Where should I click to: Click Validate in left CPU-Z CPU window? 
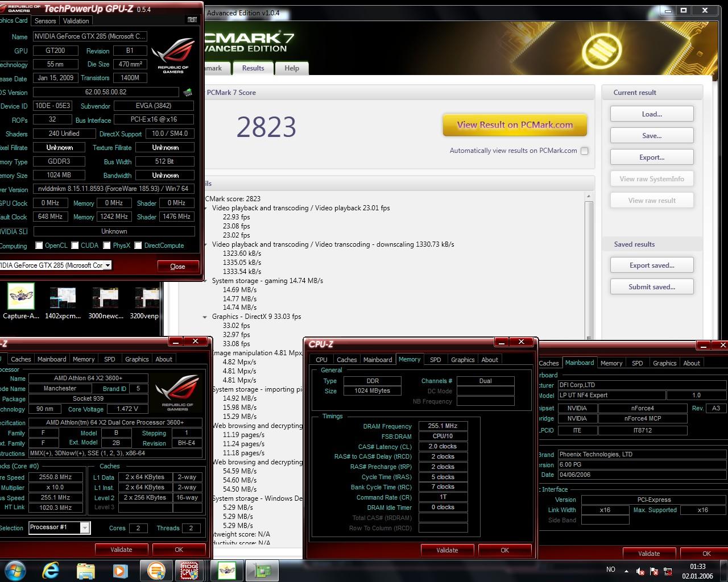point(121,550)
